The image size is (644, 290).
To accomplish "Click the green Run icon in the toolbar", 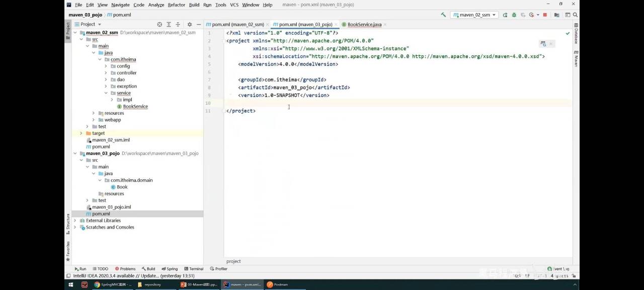I will pos(506,15).
